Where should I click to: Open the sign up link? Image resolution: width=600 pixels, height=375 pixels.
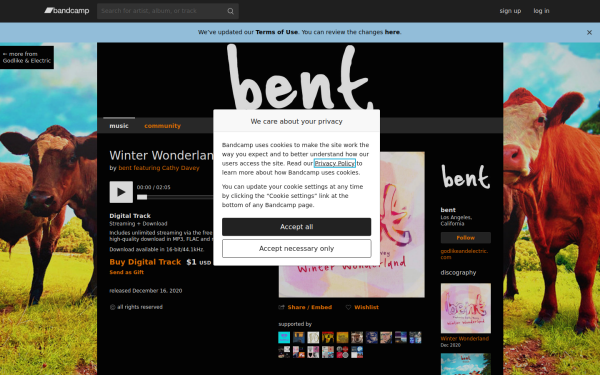point(510,11)
